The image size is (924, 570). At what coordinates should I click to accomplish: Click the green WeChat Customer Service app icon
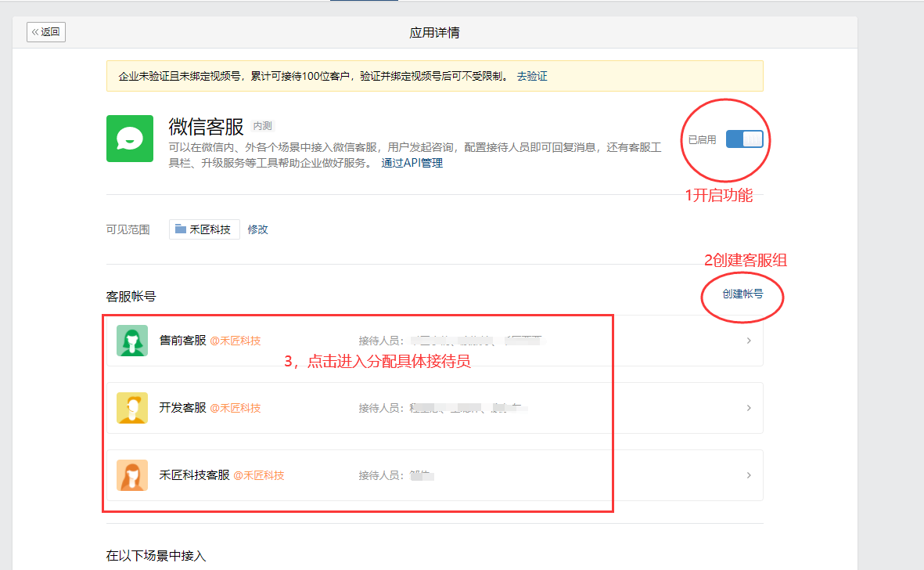[x=129, y=139]
